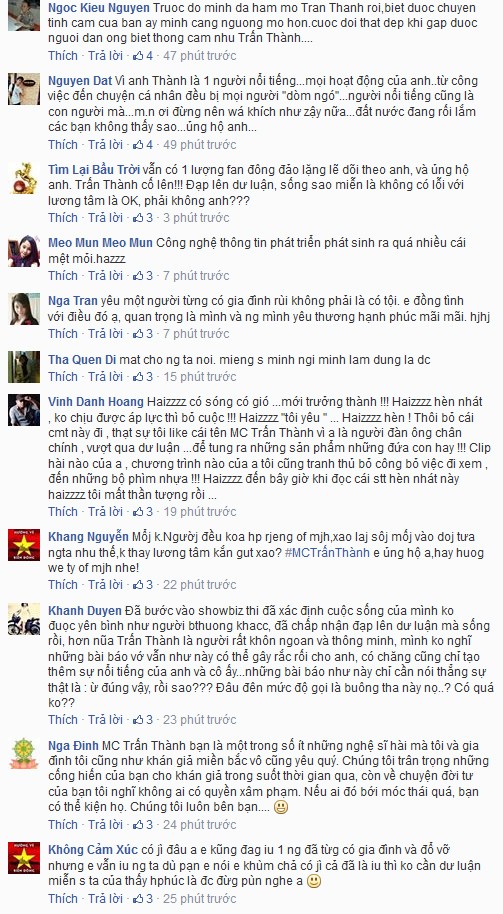Open the #MCTrấnThành hashtag link
503x914 pixels.
pos(327,552)
